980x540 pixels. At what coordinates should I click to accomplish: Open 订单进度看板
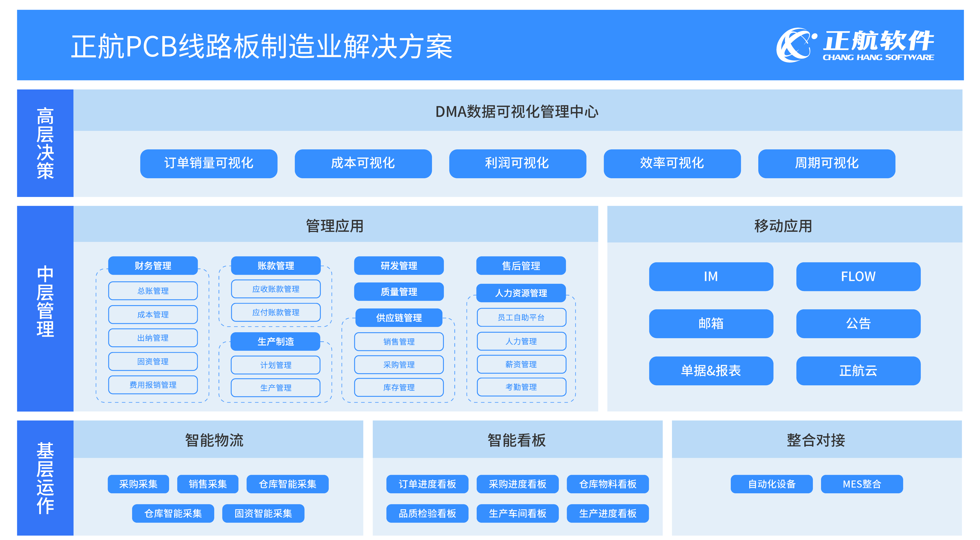pyautogui.click(x=427, y=484)
